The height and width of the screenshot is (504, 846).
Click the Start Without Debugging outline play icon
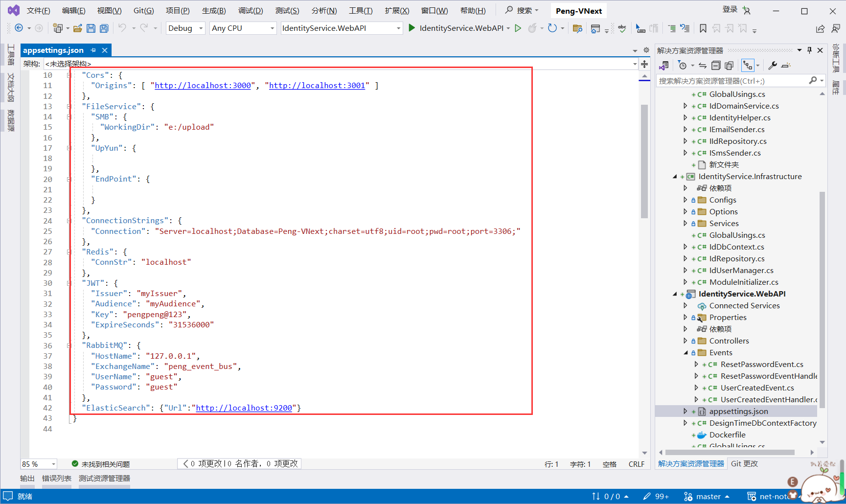tap(518, 28)
